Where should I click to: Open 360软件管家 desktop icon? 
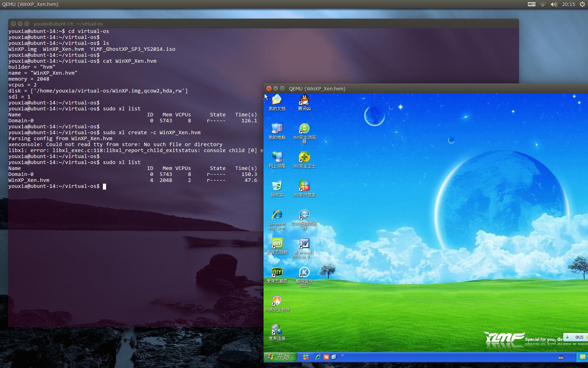point(304,186)
